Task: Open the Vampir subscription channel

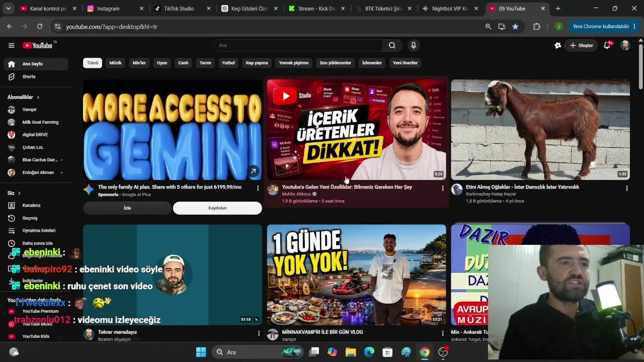Action: click(x=35, y=109)
